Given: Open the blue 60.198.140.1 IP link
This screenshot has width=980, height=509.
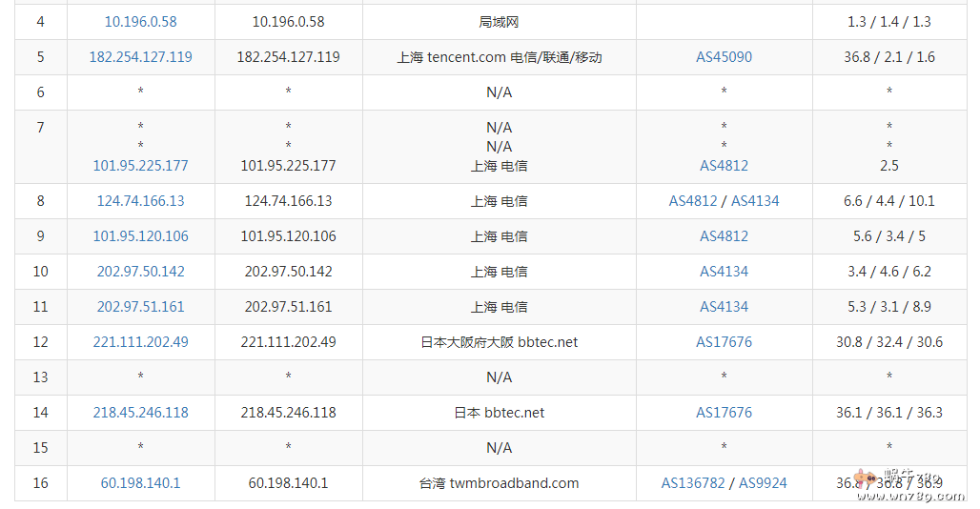Looking at the screenshot, I should [x=140, y=482].
